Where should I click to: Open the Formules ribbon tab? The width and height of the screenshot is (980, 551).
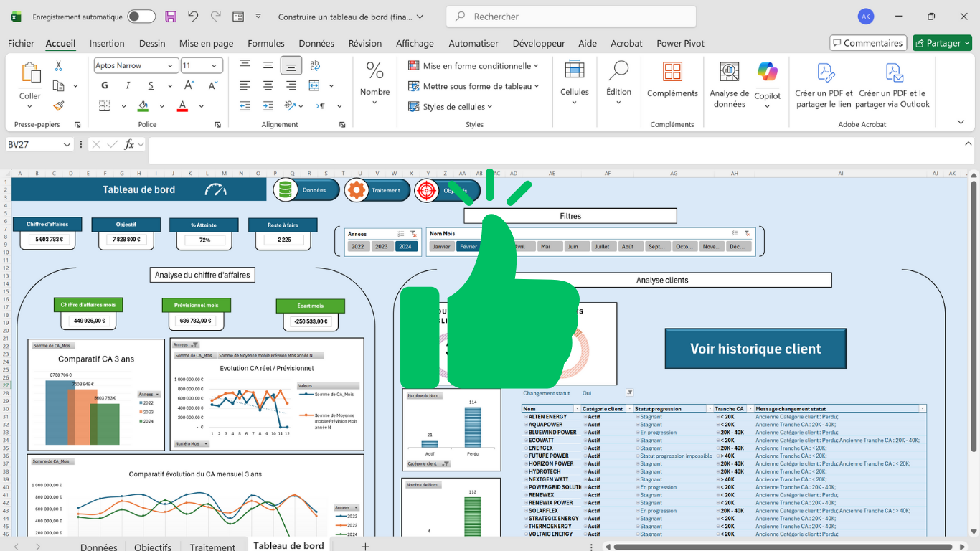(x=265, y=43)
